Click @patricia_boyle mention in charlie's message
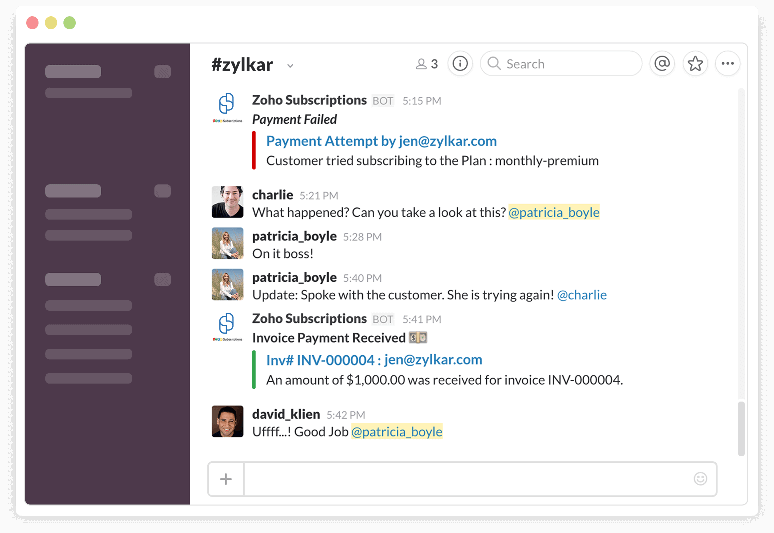Image resolution: width=774 pixels, height=533 pixels. pos(554,212)
